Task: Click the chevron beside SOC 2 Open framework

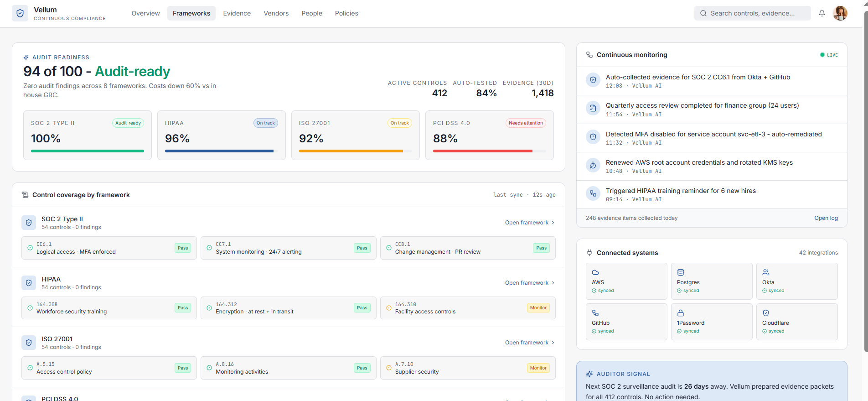Action: point(553,223)
